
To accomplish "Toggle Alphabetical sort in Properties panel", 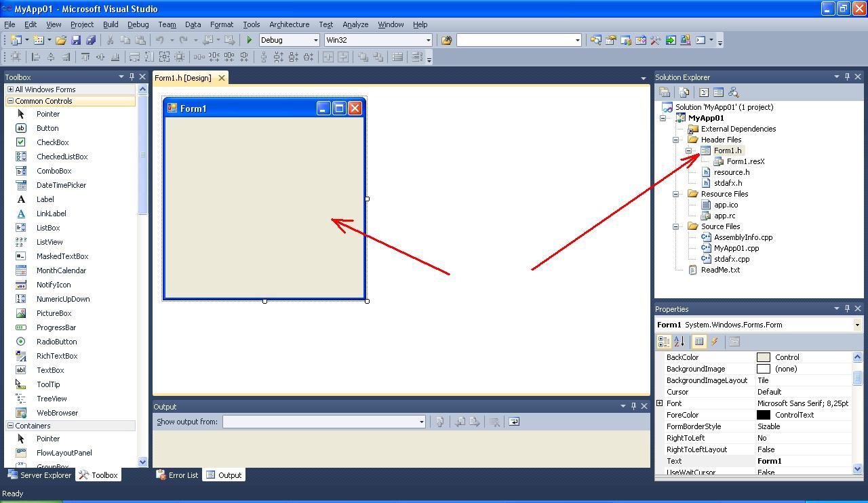I will pyautogui.click(x=679, y=342).
